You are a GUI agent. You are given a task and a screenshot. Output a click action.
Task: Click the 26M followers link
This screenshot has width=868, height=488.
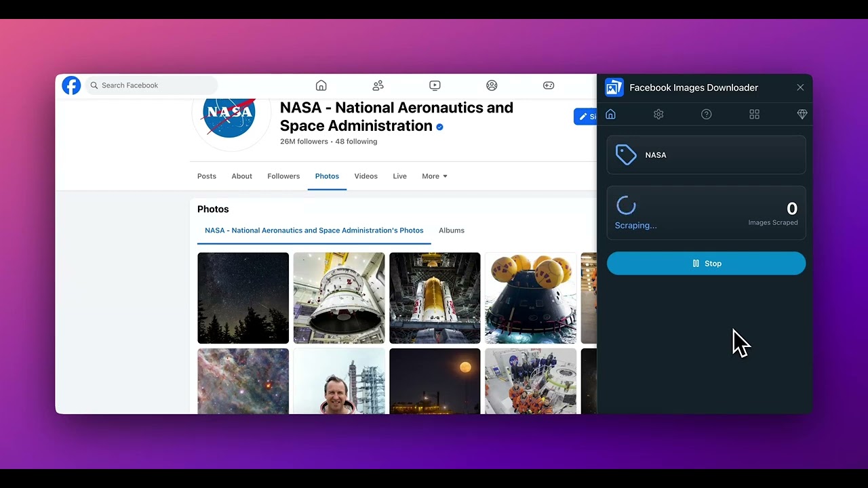304,142
